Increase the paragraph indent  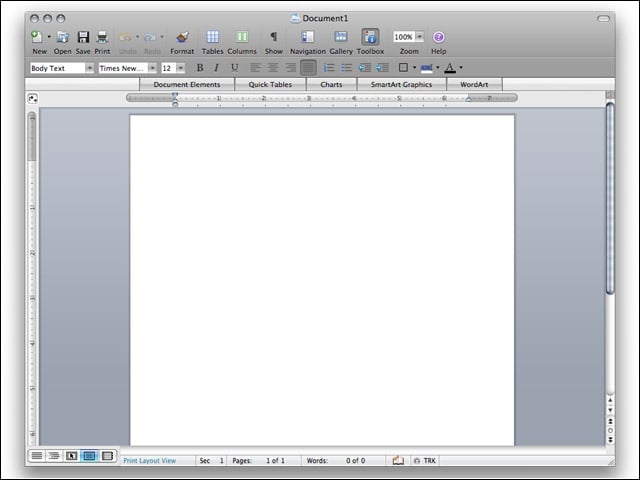382,68
